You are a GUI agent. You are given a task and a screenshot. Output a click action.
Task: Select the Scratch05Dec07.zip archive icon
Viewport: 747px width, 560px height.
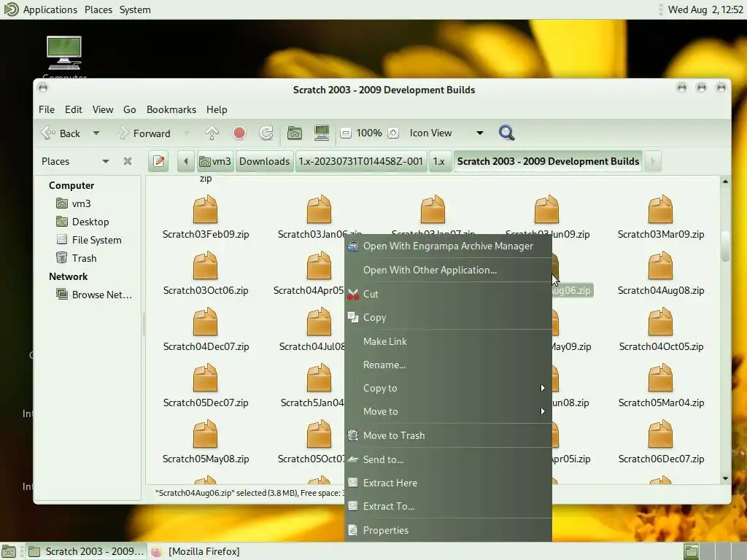pyautogui.click(x=205, y=378)
